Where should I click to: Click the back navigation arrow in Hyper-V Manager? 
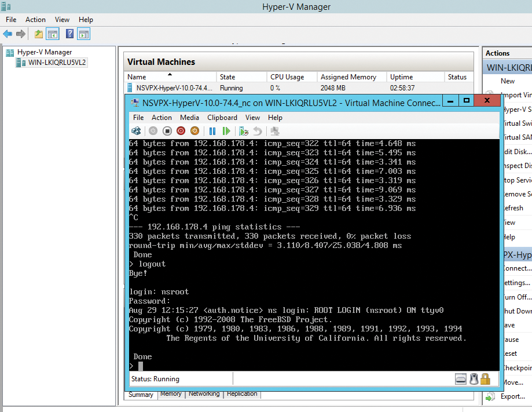tap(7, 34)
